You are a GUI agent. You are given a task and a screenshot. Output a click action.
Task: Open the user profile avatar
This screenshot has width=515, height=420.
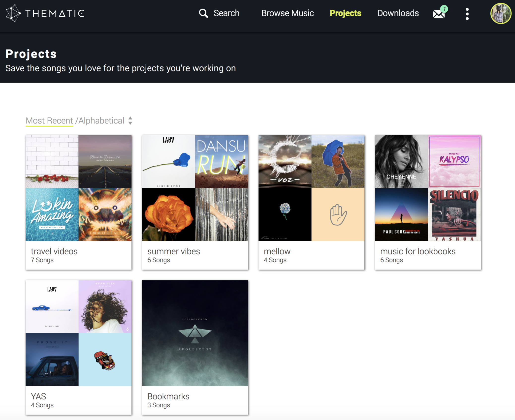click(501, 13)
